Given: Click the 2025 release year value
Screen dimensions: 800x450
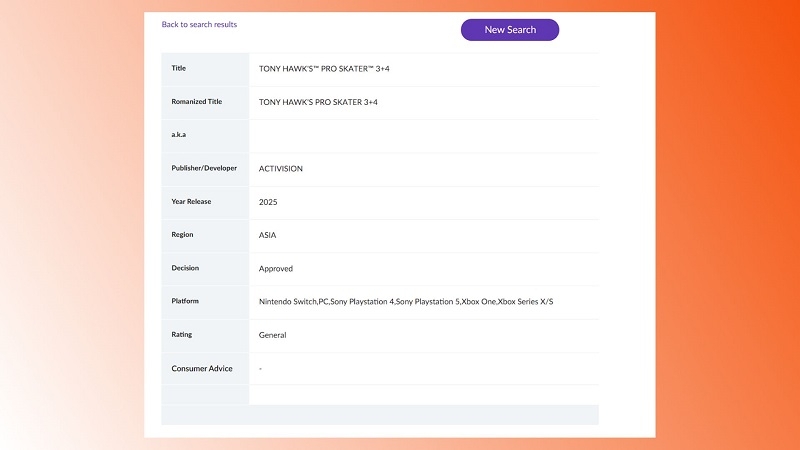Looking at the screenshot, I should [x=268, y=202].
